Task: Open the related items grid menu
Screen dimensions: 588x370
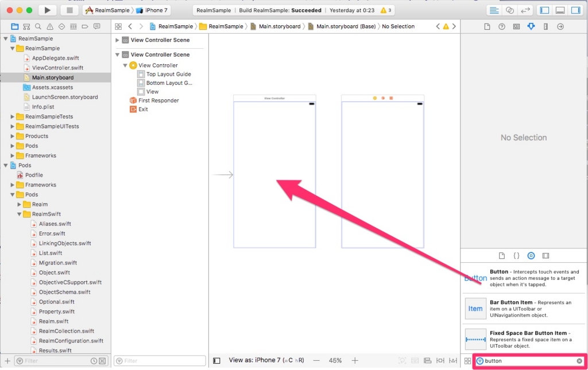Action: pyautogui.click(x=118, y=26)
